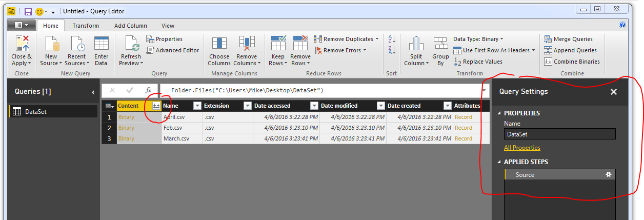Screen dimensions: 644x220
Task: Open the Advanced Editor
Action: [173, 50]
